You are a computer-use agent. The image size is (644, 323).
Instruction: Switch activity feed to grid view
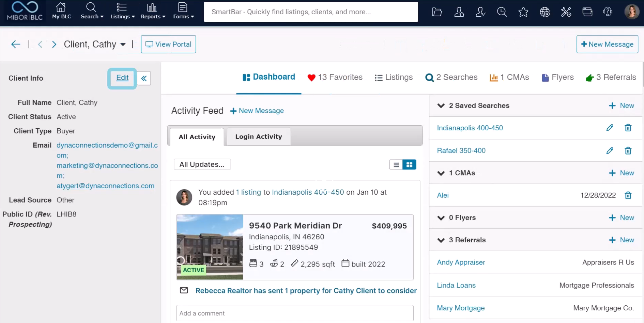click(x=409, y=165)
